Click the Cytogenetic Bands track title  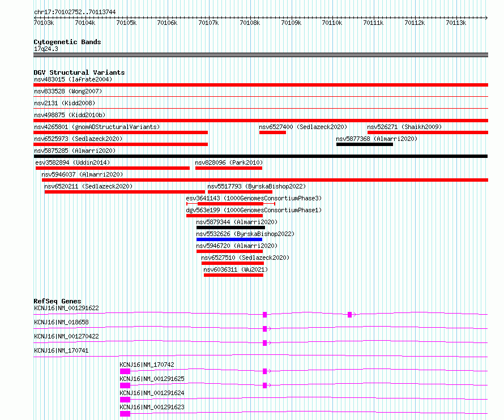[67, 42]
